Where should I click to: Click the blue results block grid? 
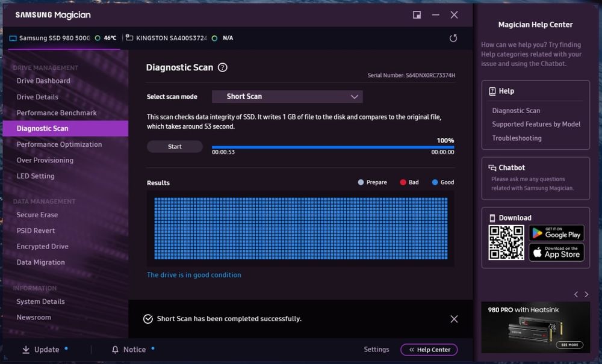[300, 229]
